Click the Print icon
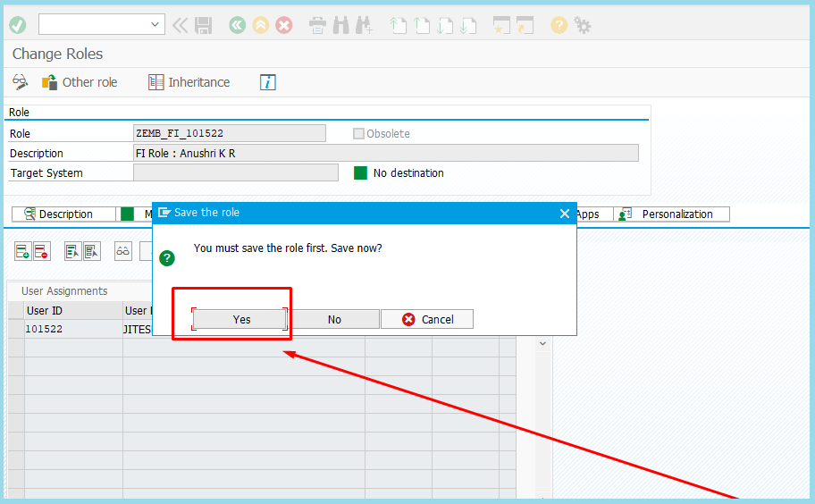The width and height of the screenshot is (815, 504). [317, 25]
